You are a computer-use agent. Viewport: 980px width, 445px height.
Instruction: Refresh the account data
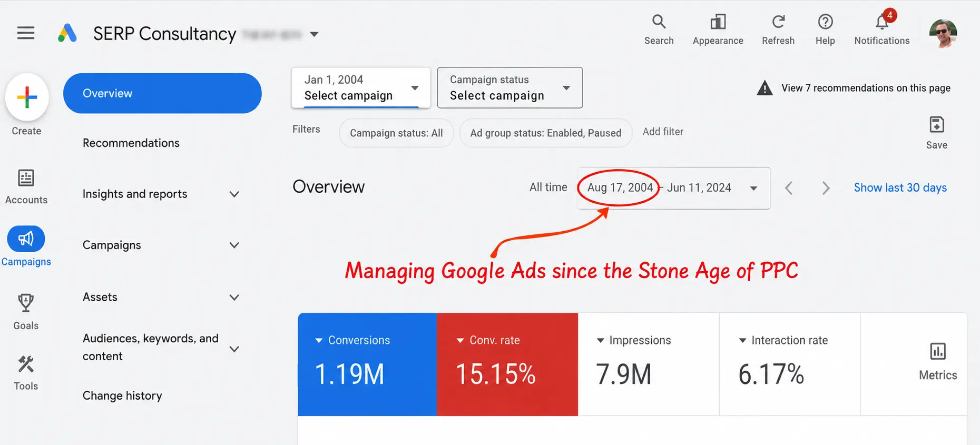778,29
